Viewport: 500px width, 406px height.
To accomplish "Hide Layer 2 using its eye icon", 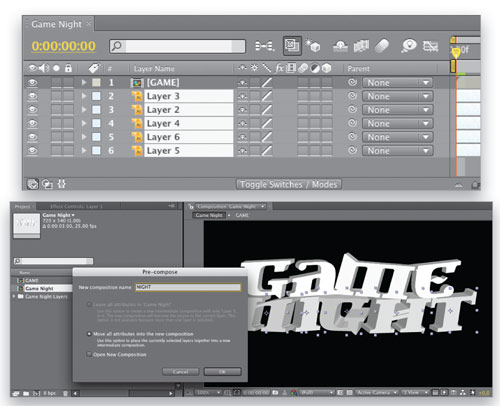I will (32, 110).
